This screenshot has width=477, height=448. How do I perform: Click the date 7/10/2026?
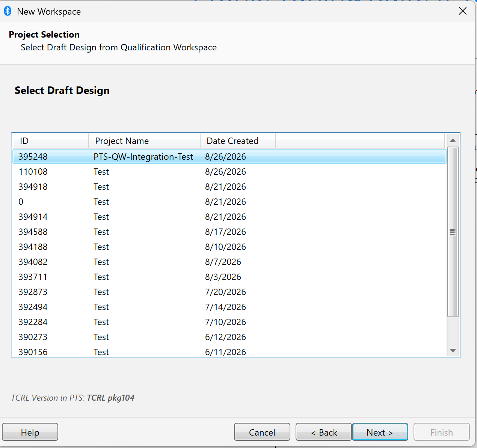(225, 322)
